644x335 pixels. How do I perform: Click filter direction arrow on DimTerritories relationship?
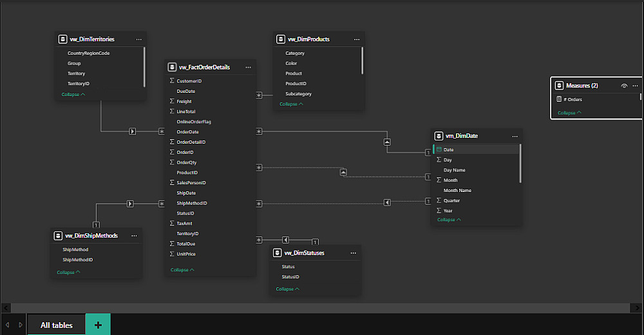(x=132, y=131)
